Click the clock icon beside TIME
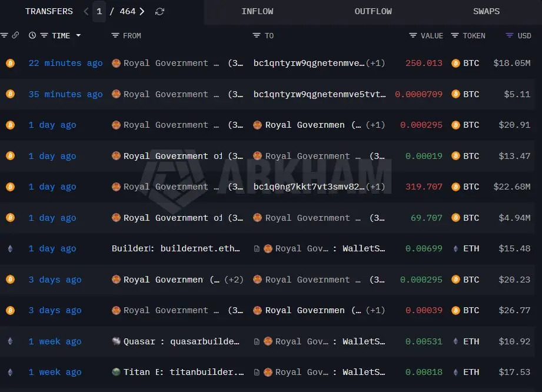The height and width of the screenshot is (392, 542). click(32, 35)
